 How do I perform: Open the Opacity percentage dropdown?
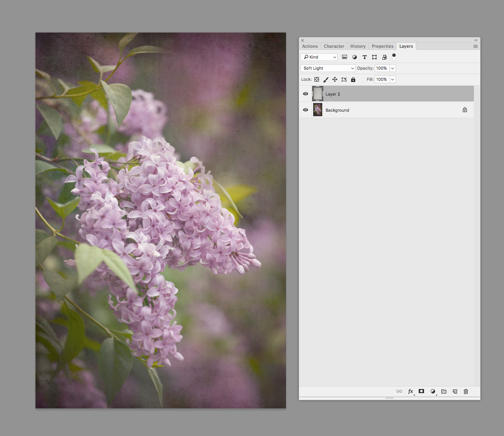point(392,68)
